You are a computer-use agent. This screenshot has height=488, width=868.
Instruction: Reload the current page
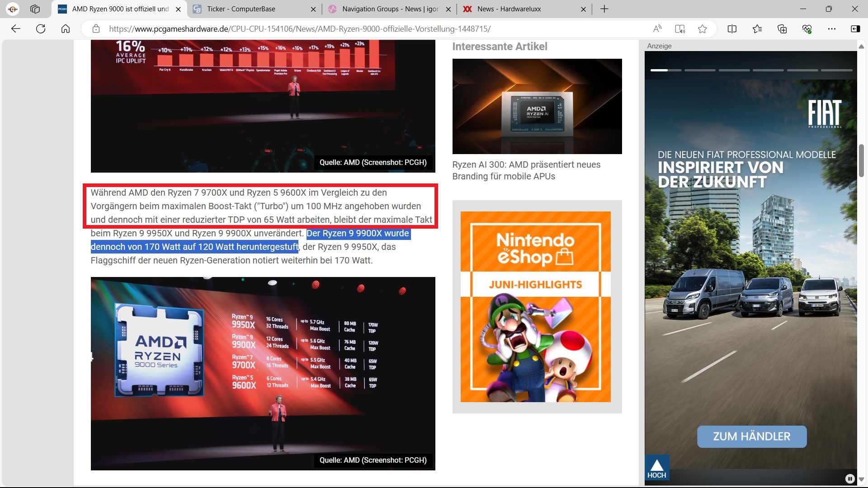(41, 29)
